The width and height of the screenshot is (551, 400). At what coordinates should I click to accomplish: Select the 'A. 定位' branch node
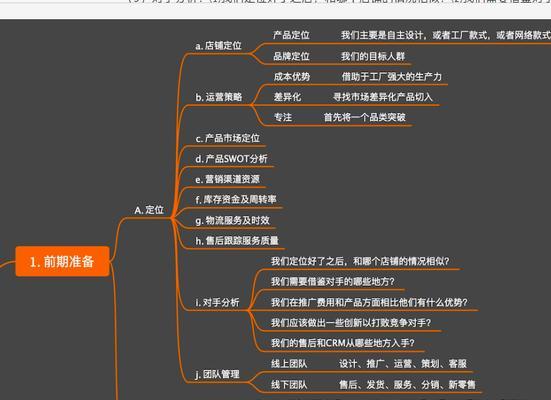[x=149, y=210]
